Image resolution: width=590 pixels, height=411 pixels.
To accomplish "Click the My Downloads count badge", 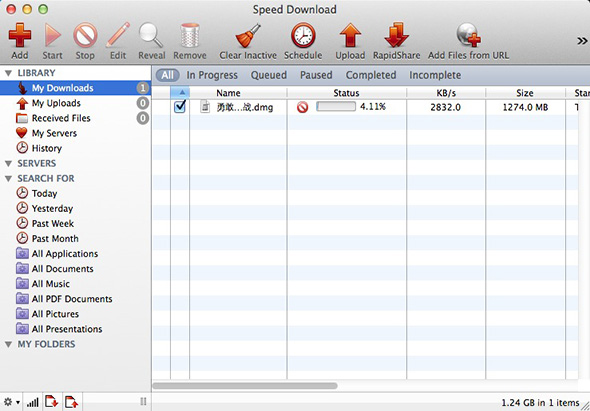I will click(143, 88).
